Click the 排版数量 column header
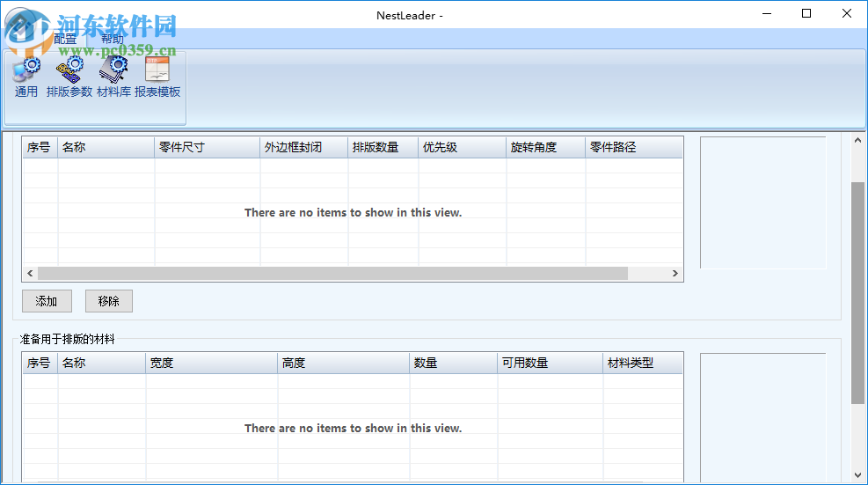868x485 pixels. [383, 148]
